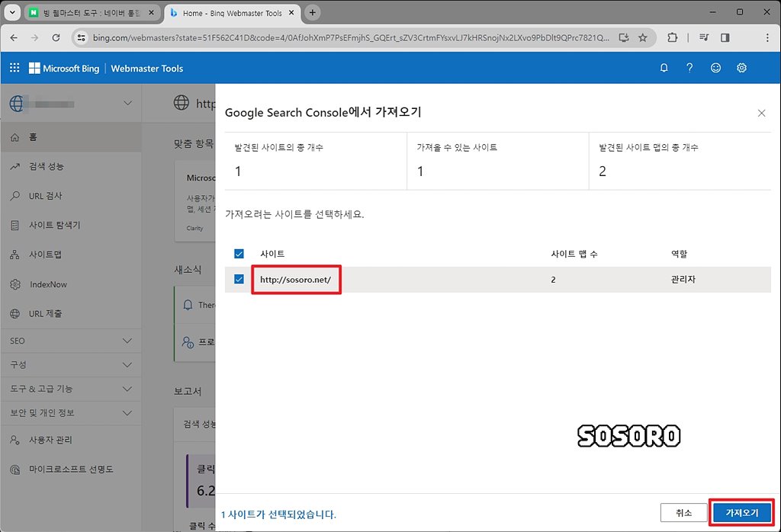Viewport: 781px width, 532px height.
Task: Go to 홈 in the sidebar
Action: coord(71,137)
